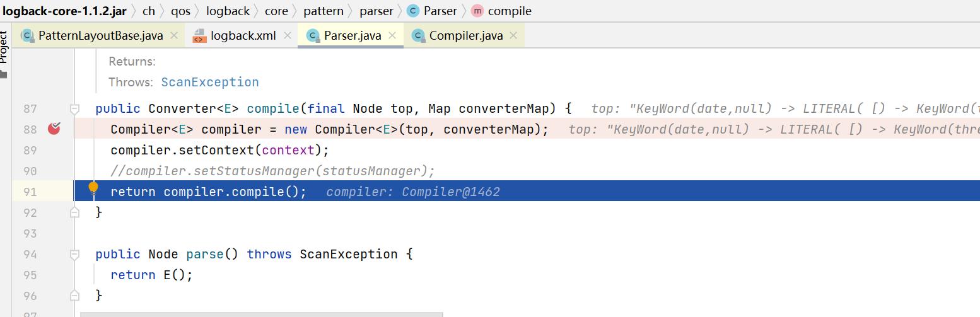The height and width of the screenshot is (317, 980).
Task: Click the Parser.java class icon in tab
Action: [x=312, y=35]
